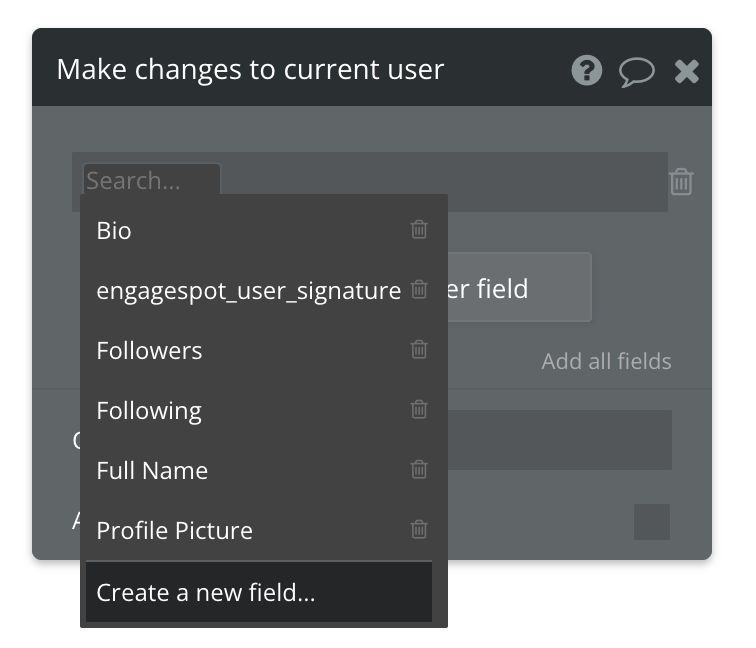Delete the field row using right trash icon

(x=681, y=182)
